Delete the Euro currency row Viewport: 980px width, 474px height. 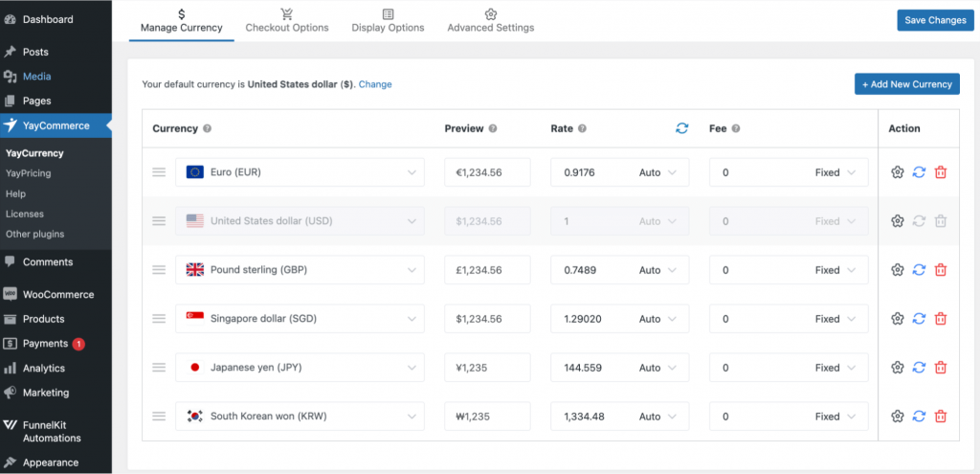tap(940, 172)
